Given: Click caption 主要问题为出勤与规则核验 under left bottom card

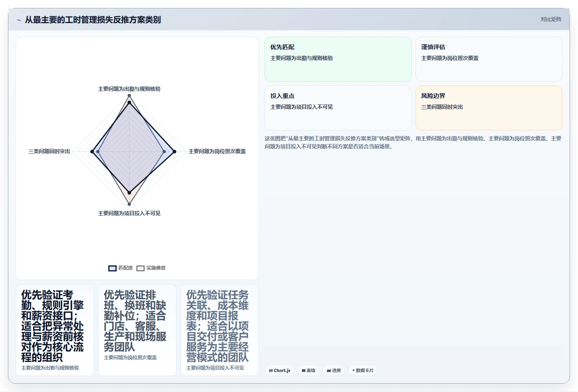Looking at the screenshot, I should [x=50, y=368].
